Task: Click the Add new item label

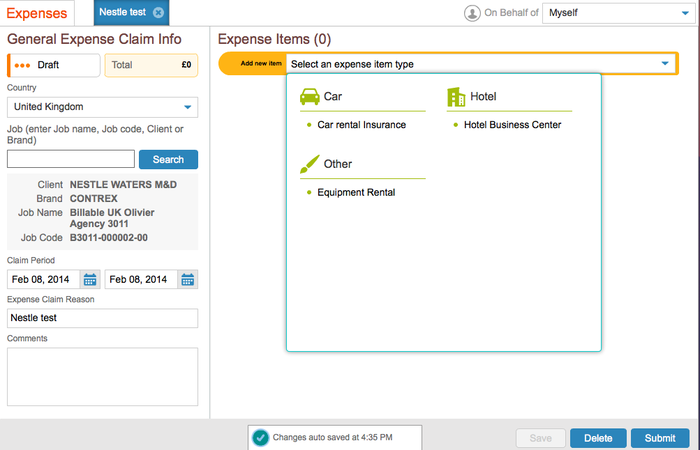Action: coord(261,63)
